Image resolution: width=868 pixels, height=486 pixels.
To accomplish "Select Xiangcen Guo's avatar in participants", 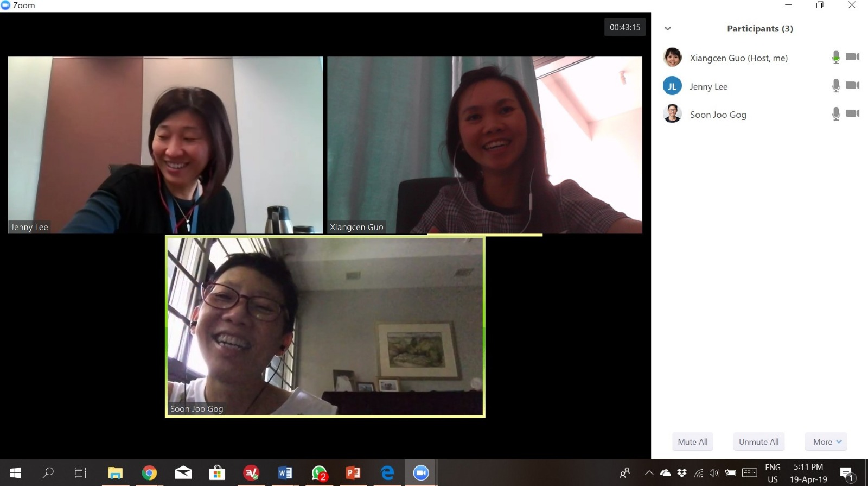I will [672, 57].
